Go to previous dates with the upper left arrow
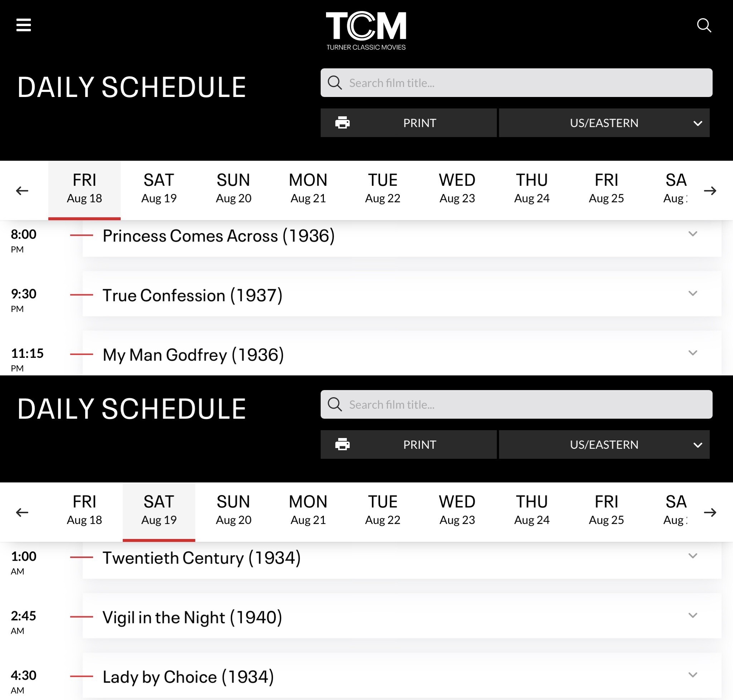Screen dimensions: 733x700 [x=22, y=191]
